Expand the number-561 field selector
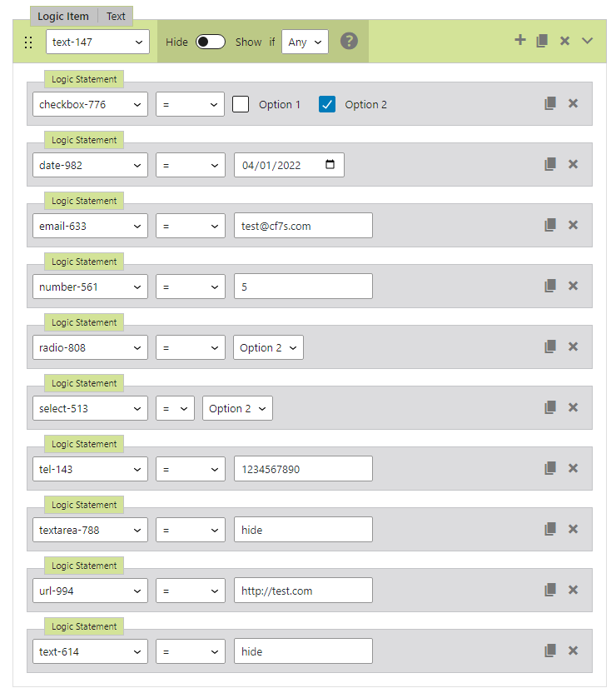This screenshot has height=693, width=616. (x=90, y=287)
